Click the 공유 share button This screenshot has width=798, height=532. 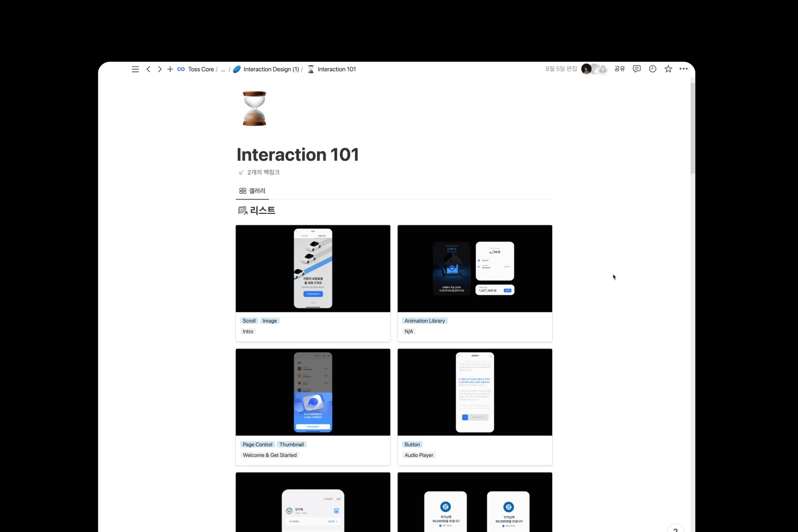pos(619,69)
